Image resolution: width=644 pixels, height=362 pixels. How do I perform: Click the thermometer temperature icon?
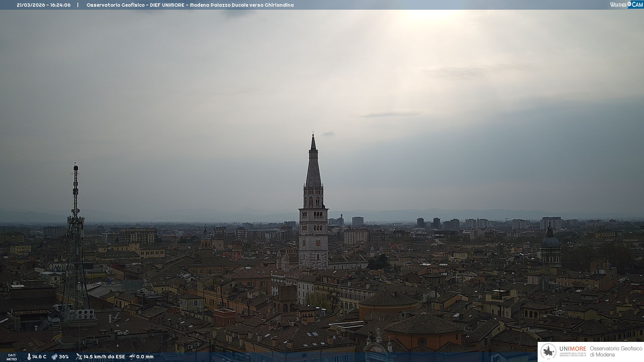click(x=29, y=357)
